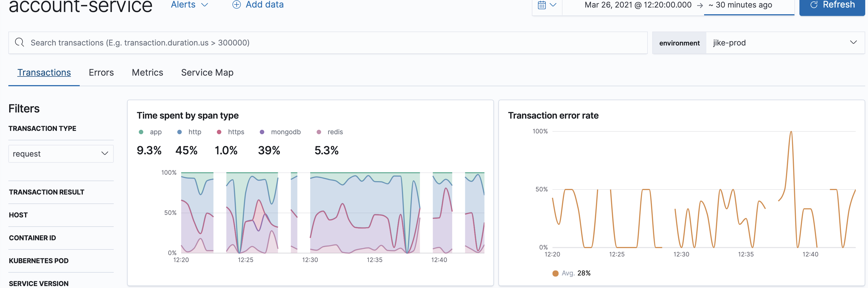Toggle the app series legend dot
Viewport: 868px width, 288px height.
tap(141, 132)
